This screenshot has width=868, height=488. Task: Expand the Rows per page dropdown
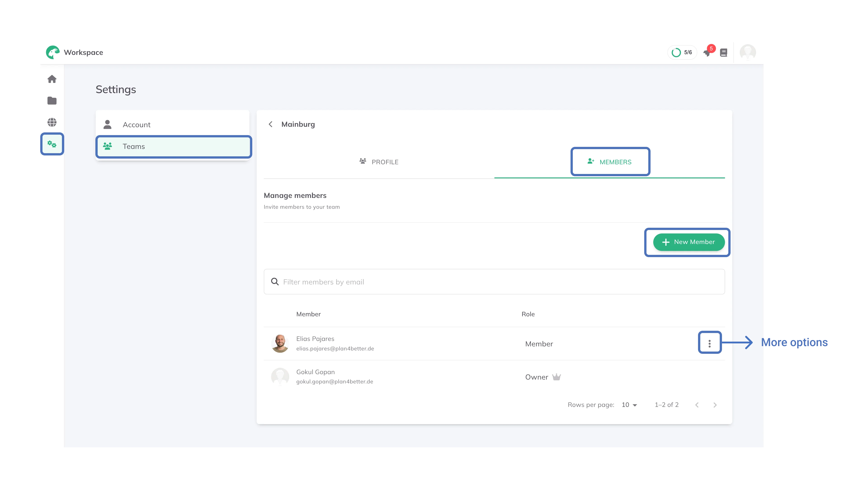click(x=630, y=405)
